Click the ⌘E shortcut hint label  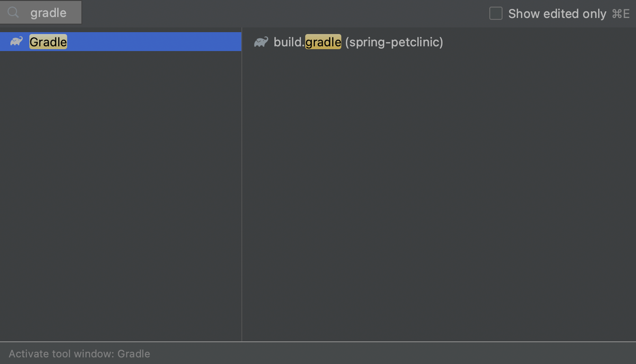tap(621, 13)
